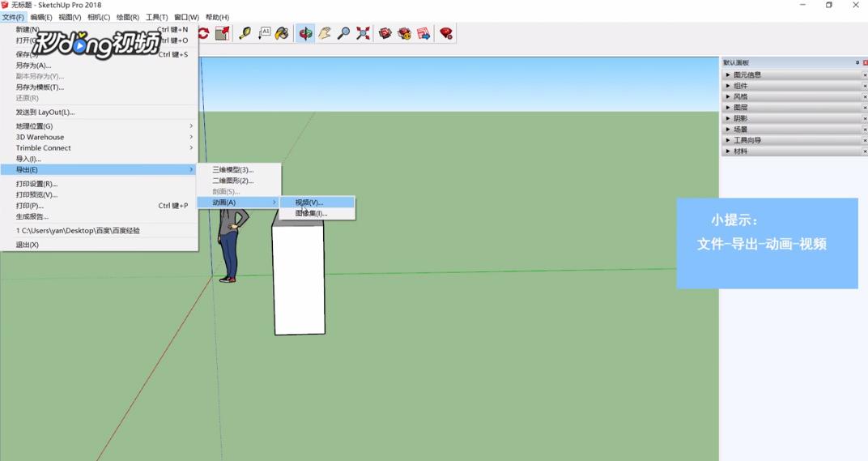Close the 组件 panel
Viewport: 868px width, 461px height.
click(x=865, y=86)
